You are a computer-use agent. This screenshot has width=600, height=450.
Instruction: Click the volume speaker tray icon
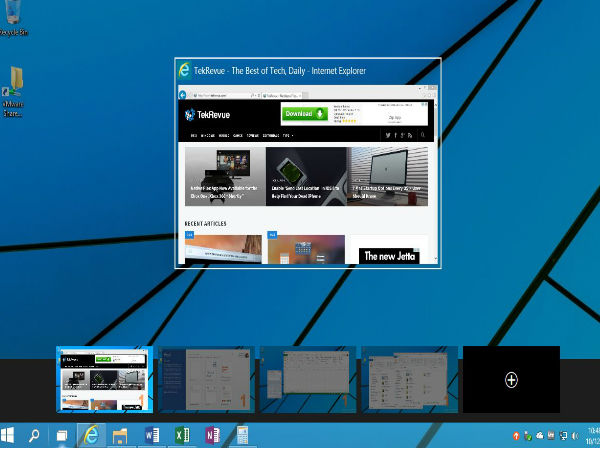coord(575,435)
